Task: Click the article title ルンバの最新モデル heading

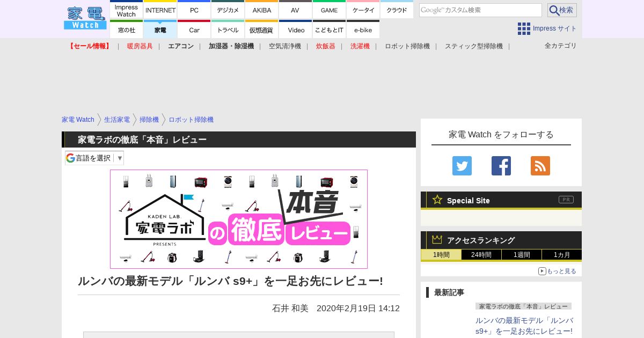Action: pos(230,281)
